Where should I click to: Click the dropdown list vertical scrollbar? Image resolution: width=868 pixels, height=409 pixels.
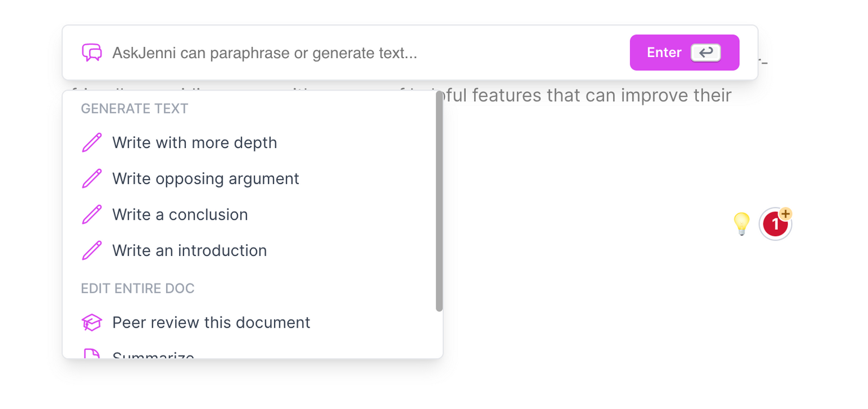click(x=439, y=202)
